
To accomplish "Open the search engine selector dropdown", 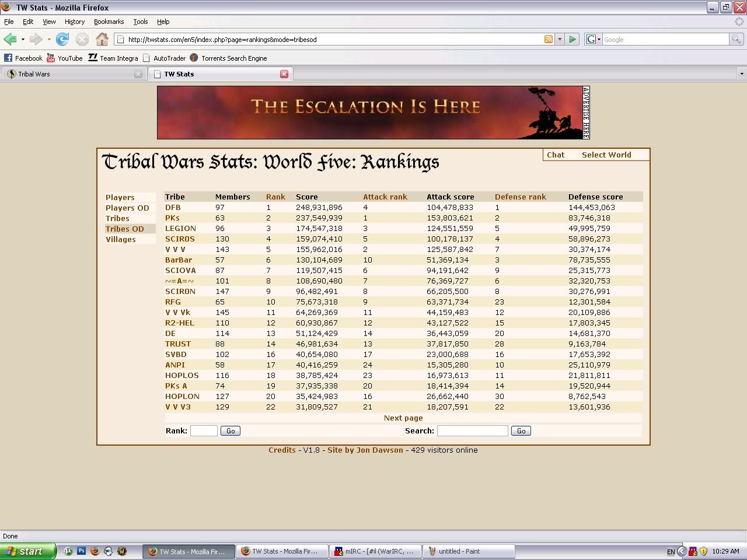I will (x=594, y=39).
